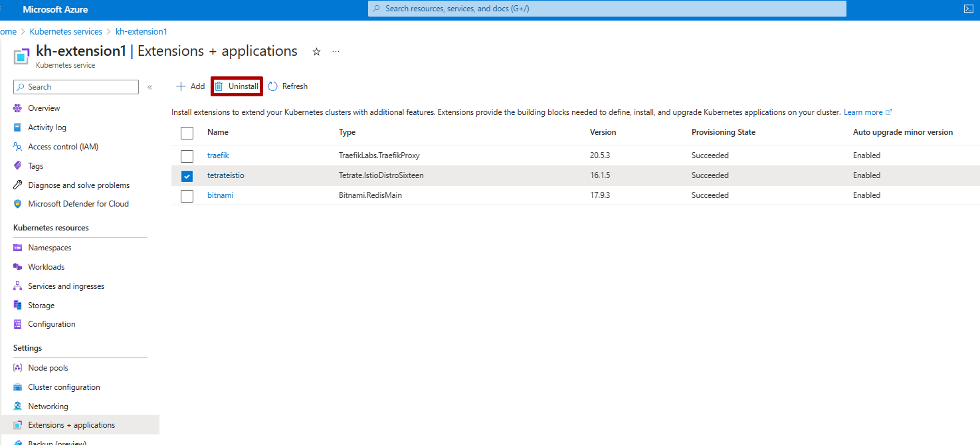Click Auto upgrade minor version column header
The image size is (980, 445).
pyautogui.click(x=903, y=132)
